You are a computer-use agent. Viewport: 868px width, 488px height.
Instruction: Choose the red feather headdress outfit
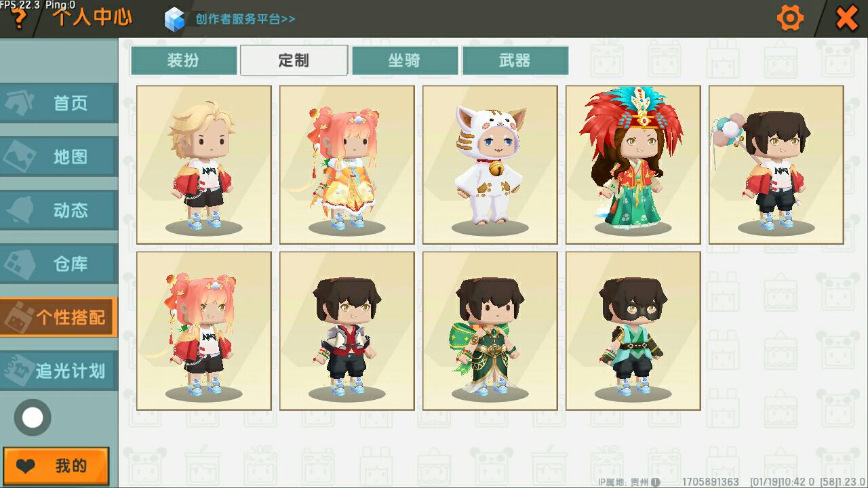[633, 165]
